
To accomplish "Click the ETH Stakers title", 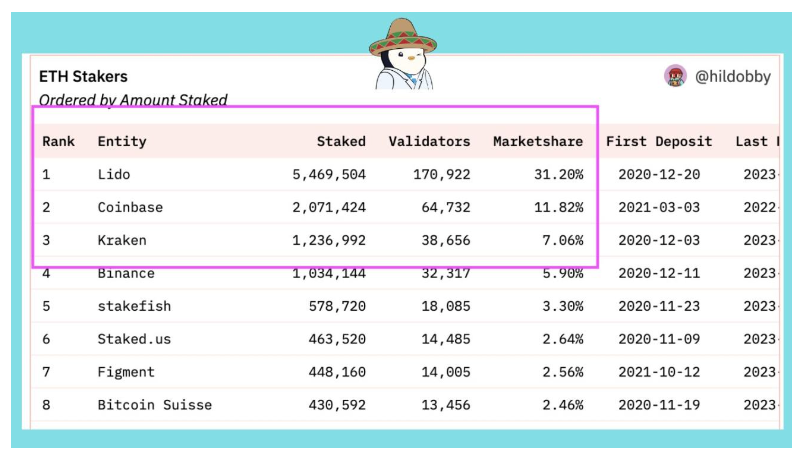I will 84,76.
